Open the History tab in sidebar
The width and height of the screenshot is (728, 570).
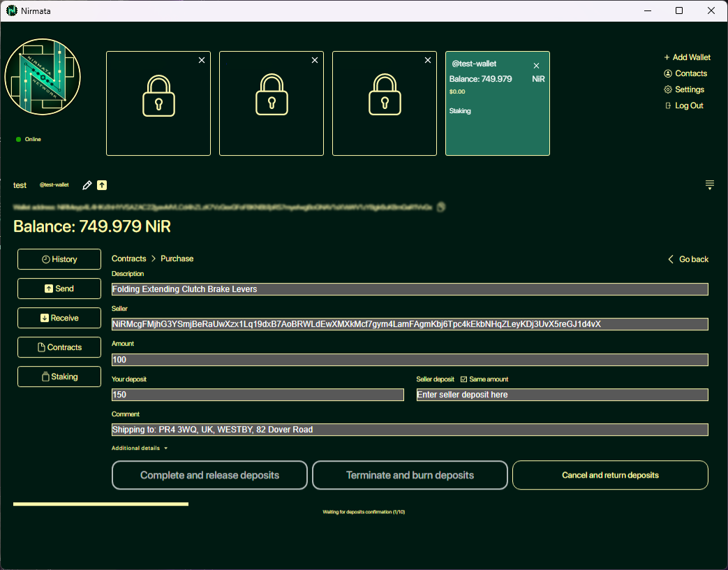point(59,259)
